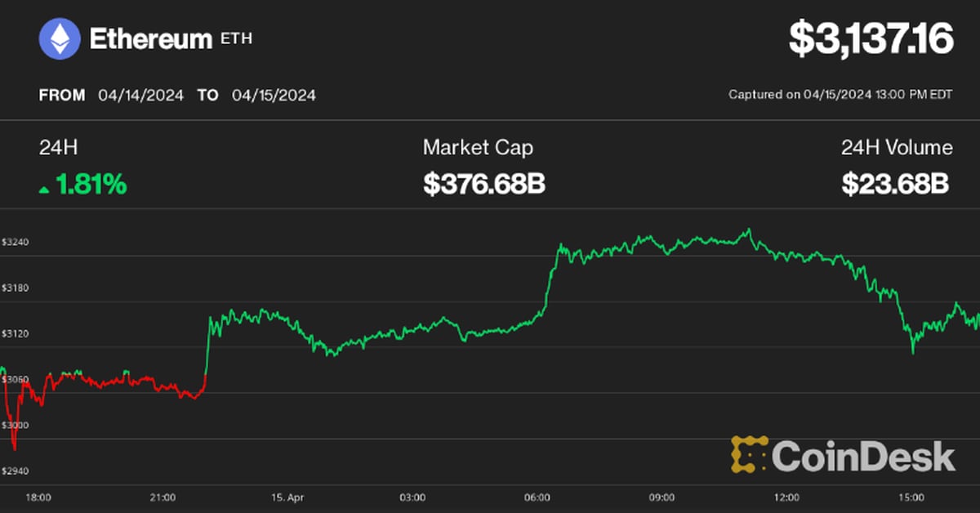This screenshot has height=513, width=980.
Task: Click the 1.81% 24H change value
Action: point(91,185)
